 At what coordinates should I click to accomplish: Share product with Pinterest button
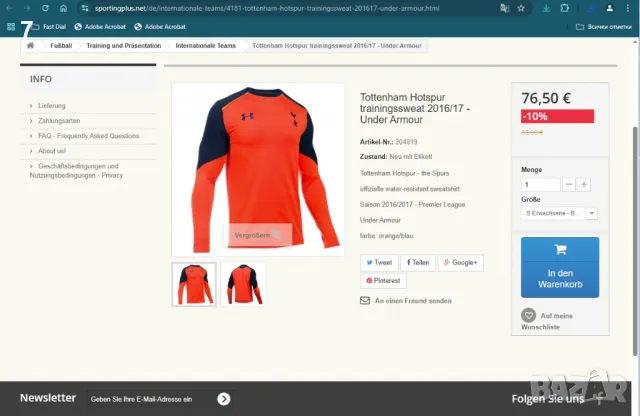(x=383, y=281)
